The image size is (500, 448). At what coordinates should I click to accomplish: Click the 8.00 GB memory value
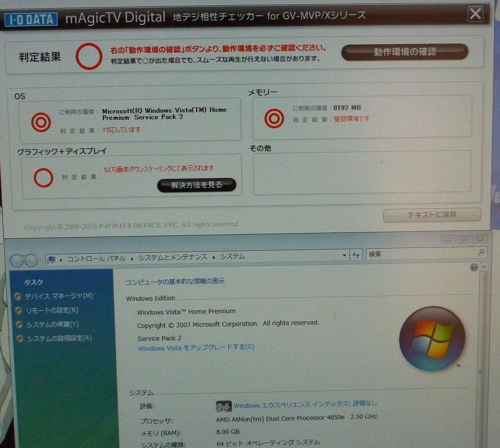(x=227, y=432)
